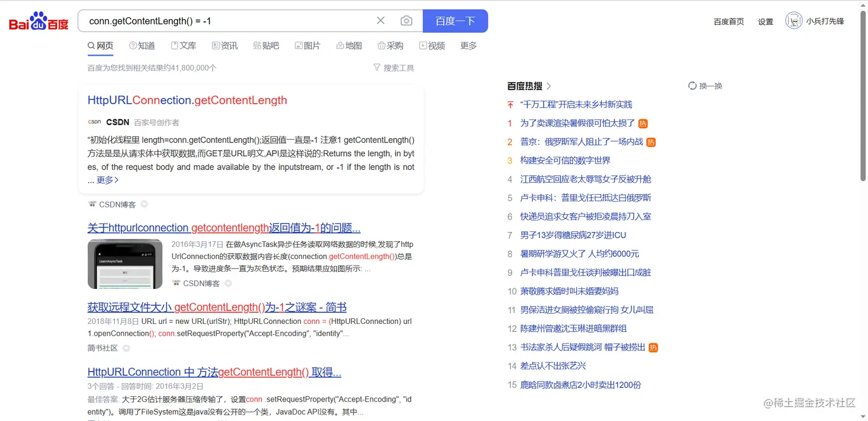Select the 网页 tab
The height and width of the screenshot is (421, 868).
pyautogui.click(x=100, y=46)
